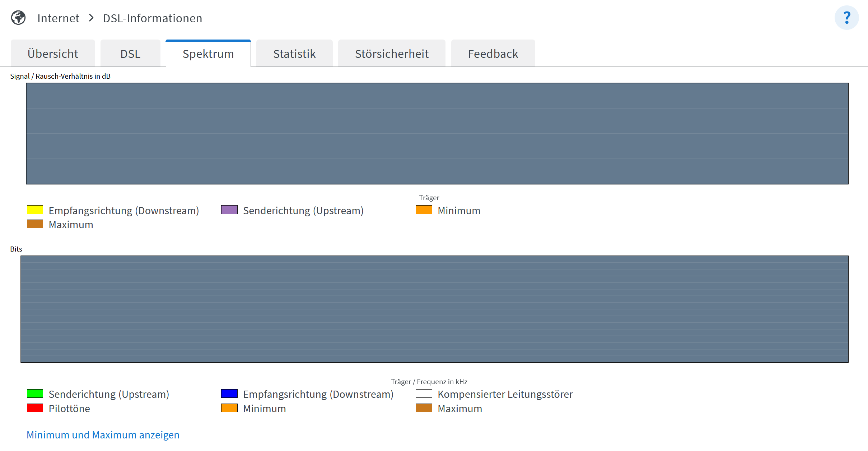Select the Spektrum tab
868x451 pixels.
coord(208,54)
